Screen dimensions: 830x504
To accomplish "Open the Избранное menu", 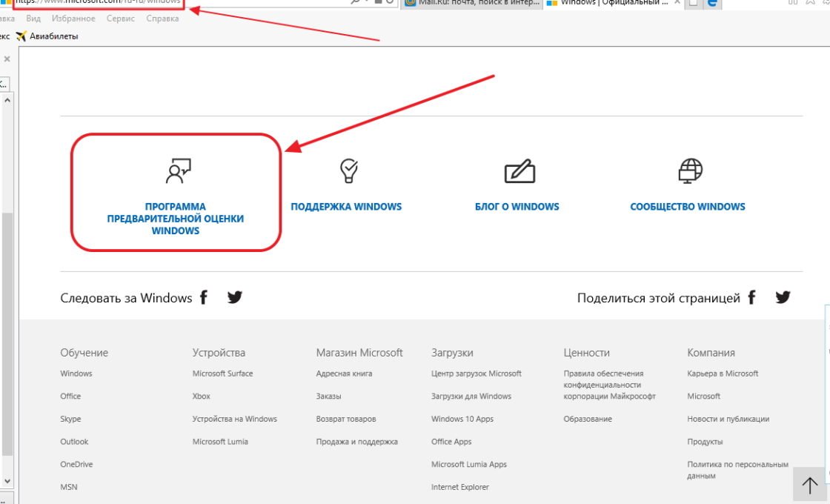I will (x=73, y=19).
